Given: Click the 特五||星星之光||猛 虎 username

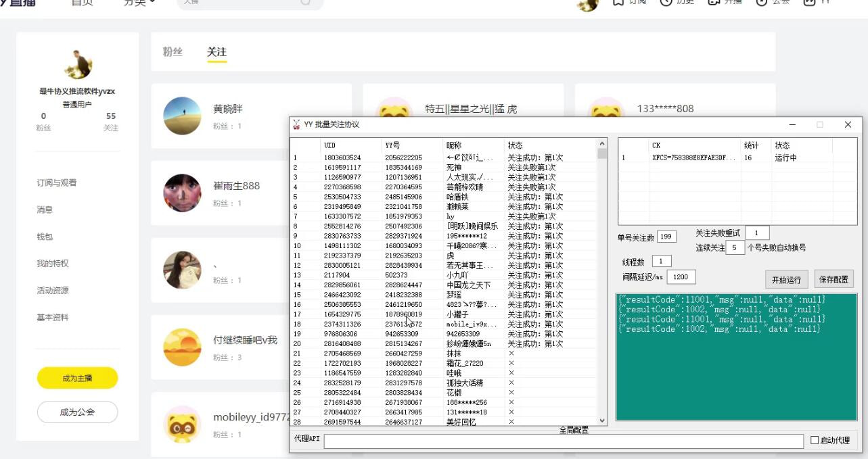Looking at the screenshot, I should click(471, 109).
